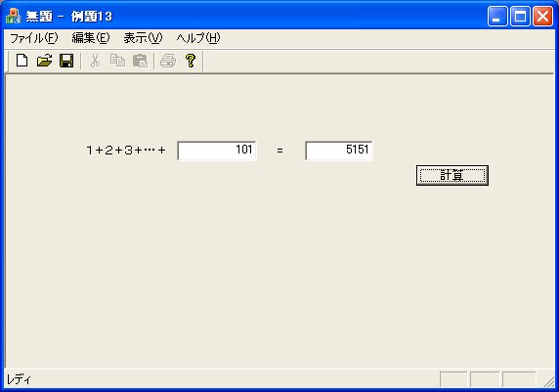
Task: Open the 編集(E) menu
Action: pyautogui.click(x=91, y=38)
